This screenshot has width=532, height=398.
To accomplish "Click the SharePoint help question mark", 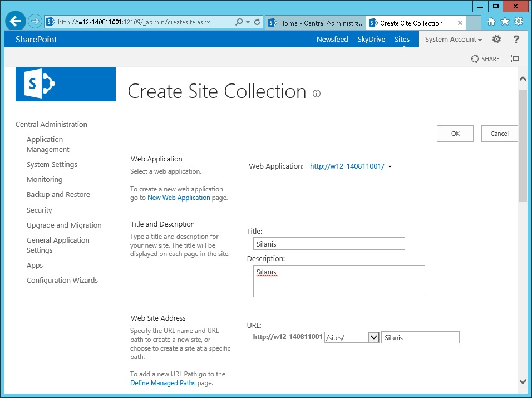I will 516,39.
